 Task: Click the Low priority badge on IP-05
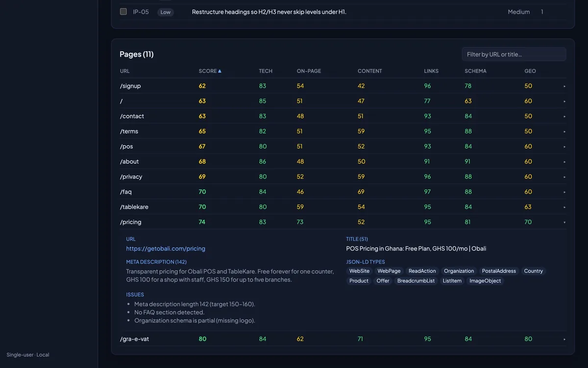tap(166, 12)
